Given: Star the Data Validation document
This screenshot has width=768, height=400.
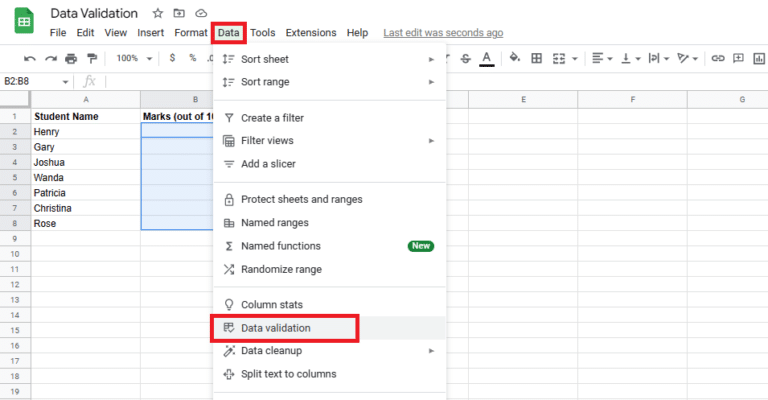Looking at the screenshot, I should 158,13.
